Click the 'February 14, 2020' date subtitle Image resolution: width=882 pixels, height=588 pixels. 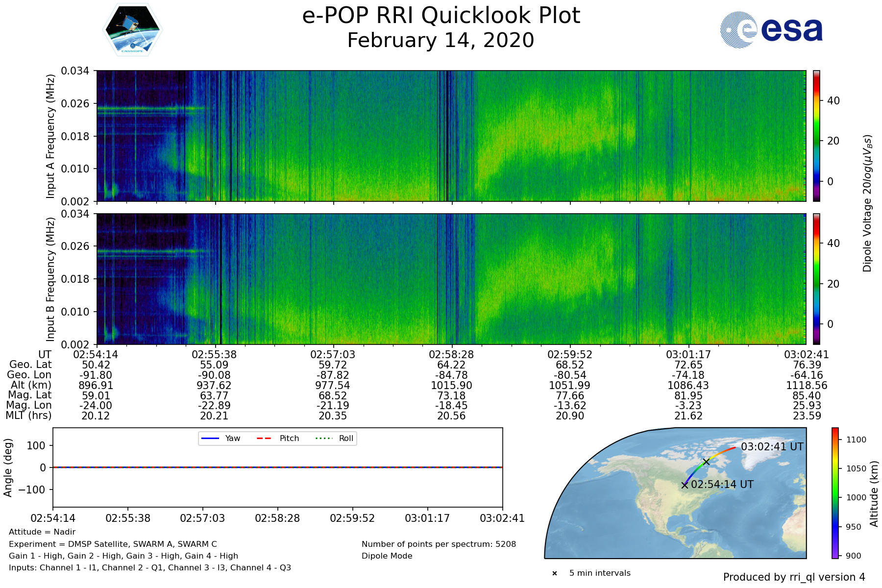click(x=441, y=40)
